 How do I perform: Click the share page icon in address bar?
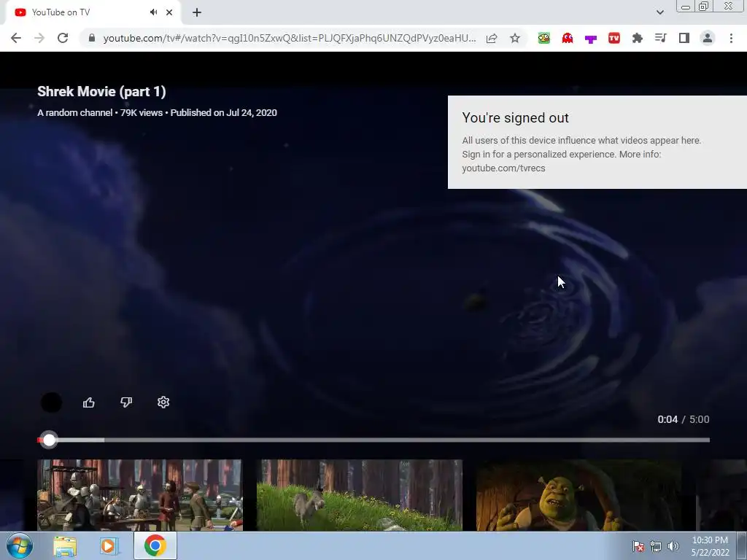click(492, 38)
